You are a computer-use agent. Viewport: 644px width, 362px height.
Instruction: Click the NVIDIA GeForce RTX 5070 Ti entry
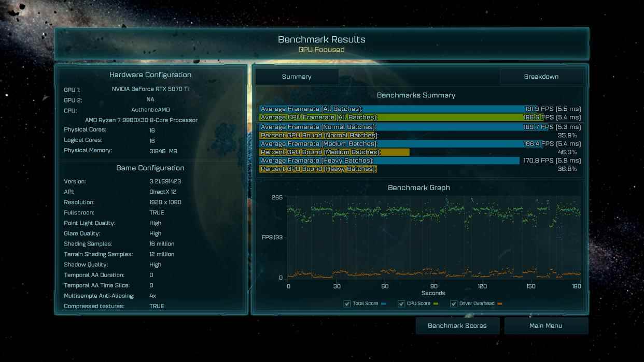pyautogui.click(x=150, y=89)
